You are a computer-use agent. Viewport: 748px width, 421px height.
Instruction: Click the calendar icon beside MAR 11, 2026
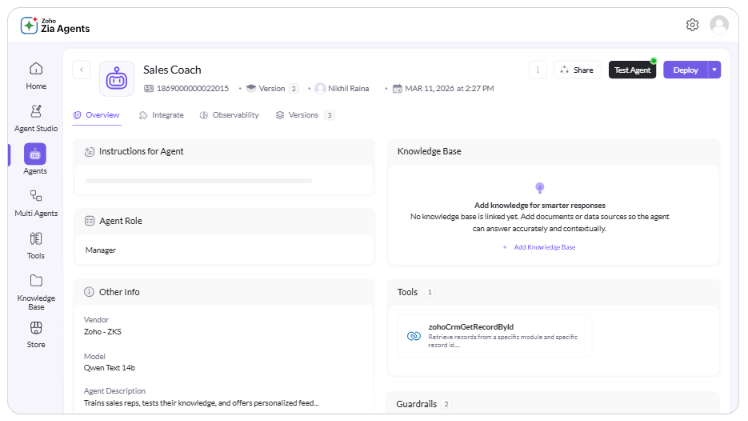397,88
